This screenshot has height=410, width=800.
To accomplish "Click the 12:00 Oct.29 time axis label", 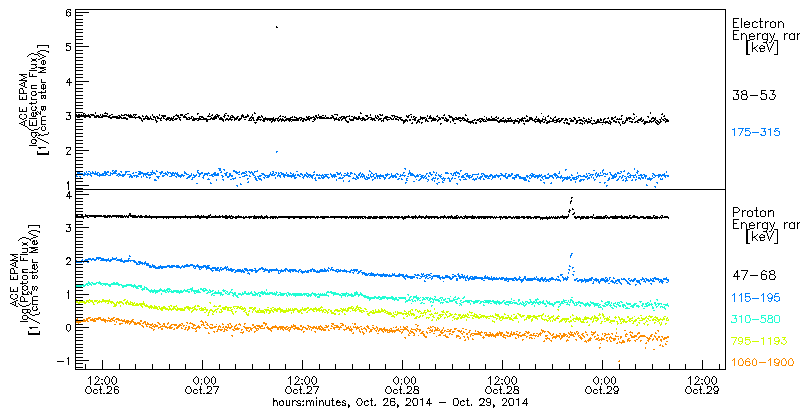I will tap(704, 385).
